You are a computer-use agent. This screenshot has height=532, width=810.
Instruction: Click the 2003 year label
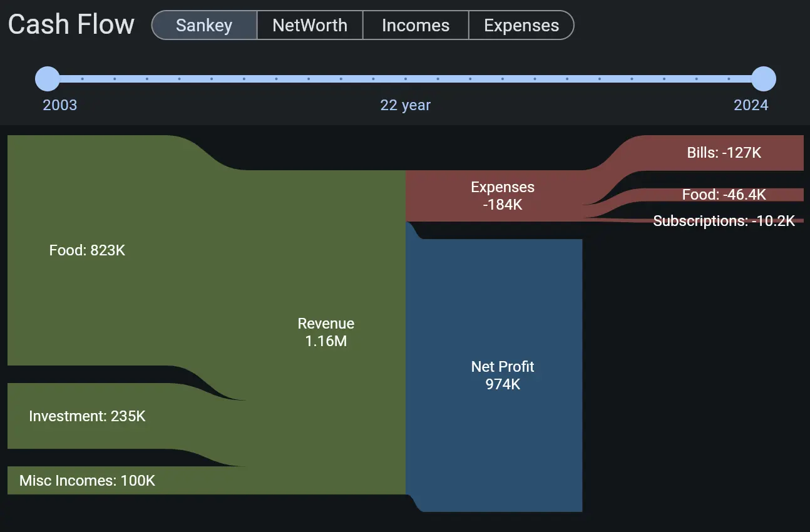tap(60, 105)
